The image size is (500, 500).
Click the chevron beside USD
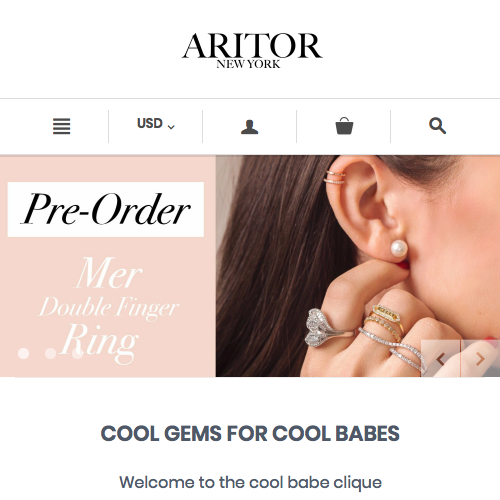171,127
